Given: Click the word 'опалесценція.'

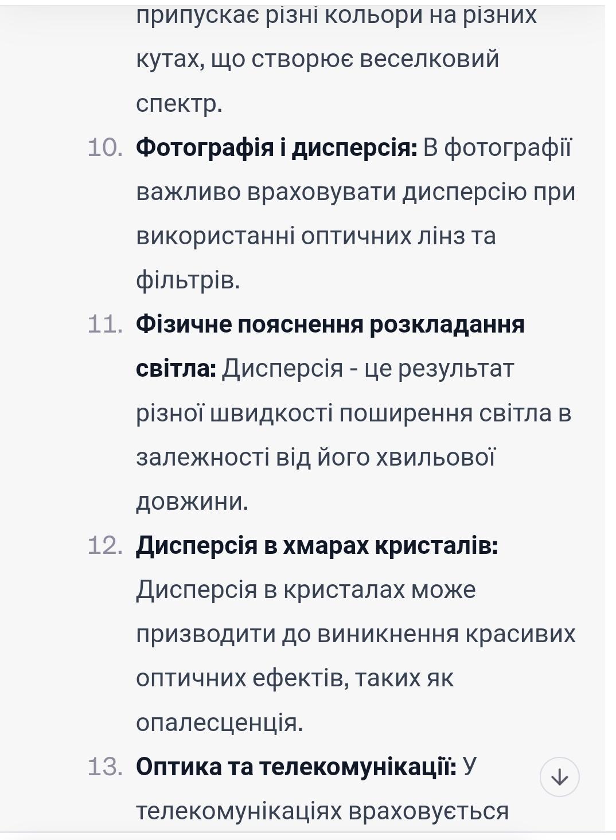Looking at the screenshot, I should [x=219, y=722].
